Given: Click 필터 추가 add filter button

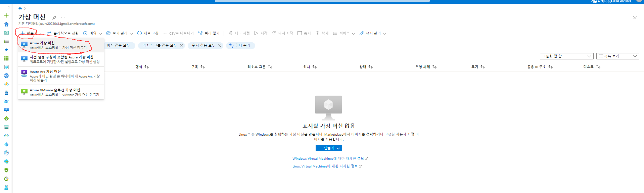Looking at the screenshot, I should [x=240, y=45].
